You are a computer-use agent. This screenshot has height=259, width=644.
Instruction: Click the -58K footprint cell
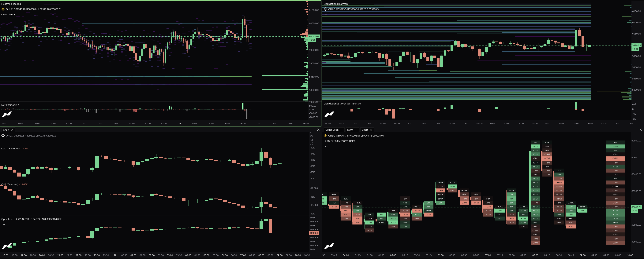coord(393,210)
